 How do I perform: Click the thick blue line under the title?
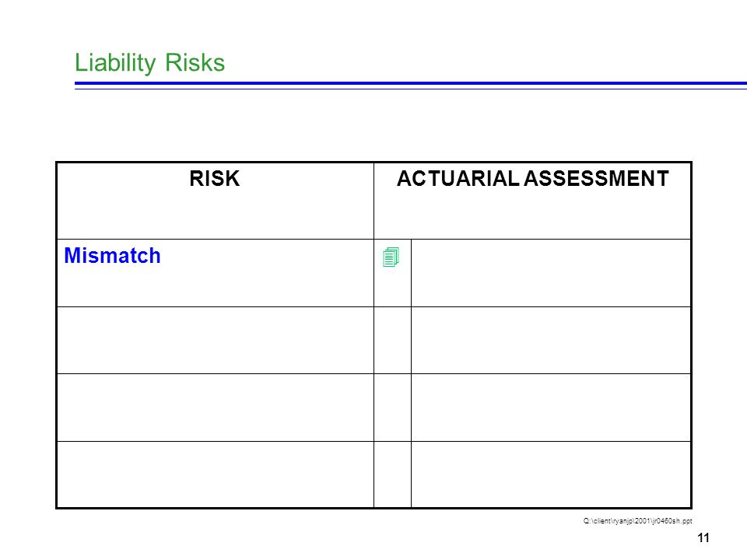point(411,83)
